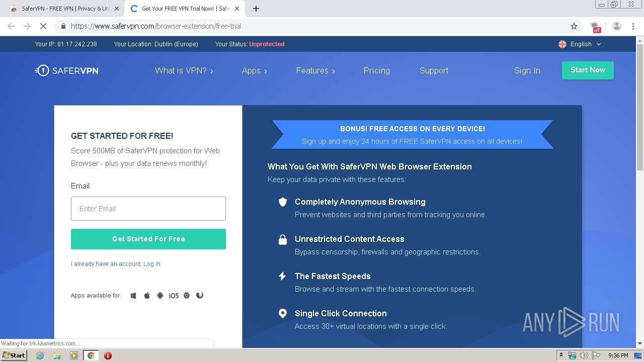The width and height of the screenshot is (644, 362).
Task: Expand the Features navigation menu
Action: (x=315, y=71)
